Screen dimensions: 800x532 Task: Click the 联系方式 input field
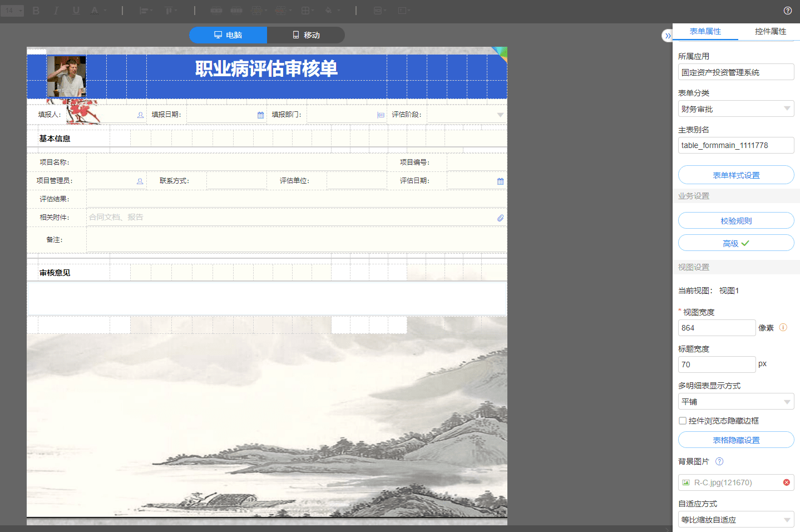[x=236, y=181]
